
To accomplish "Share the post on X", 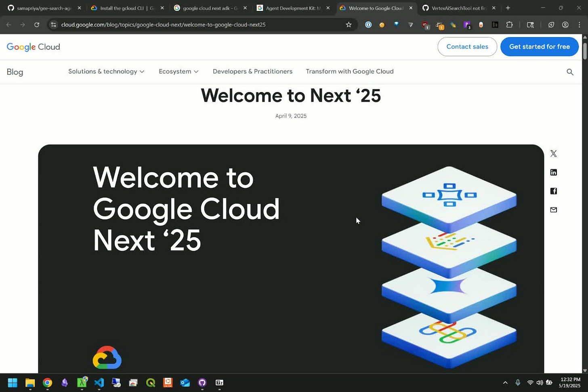I will coord(553,153).
